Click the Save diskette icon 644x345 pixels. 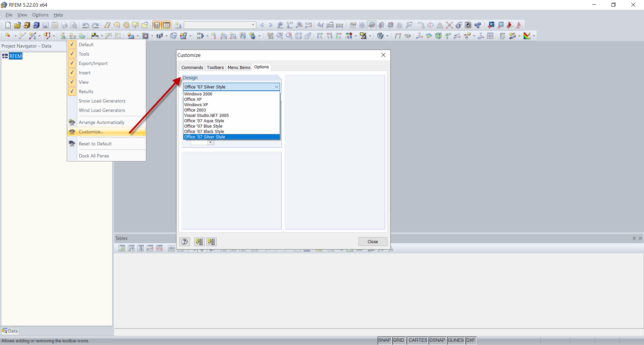46,25
